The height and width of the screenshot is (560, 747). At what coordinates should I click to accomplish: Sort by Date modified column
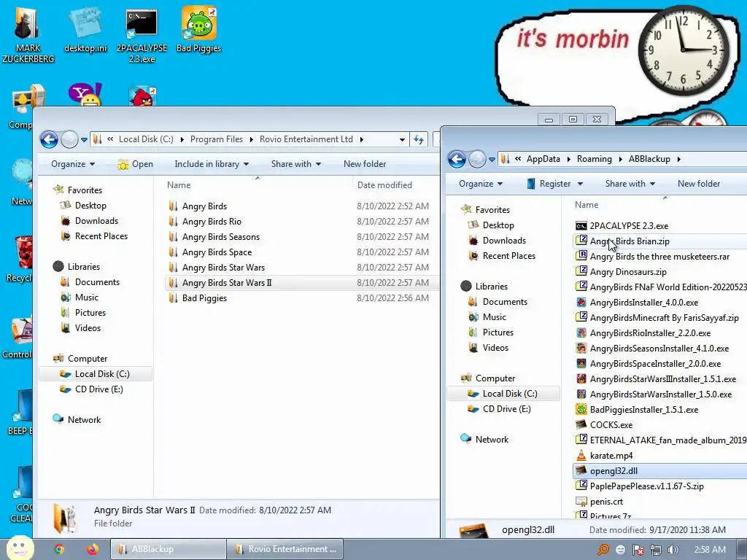[384, 184]
